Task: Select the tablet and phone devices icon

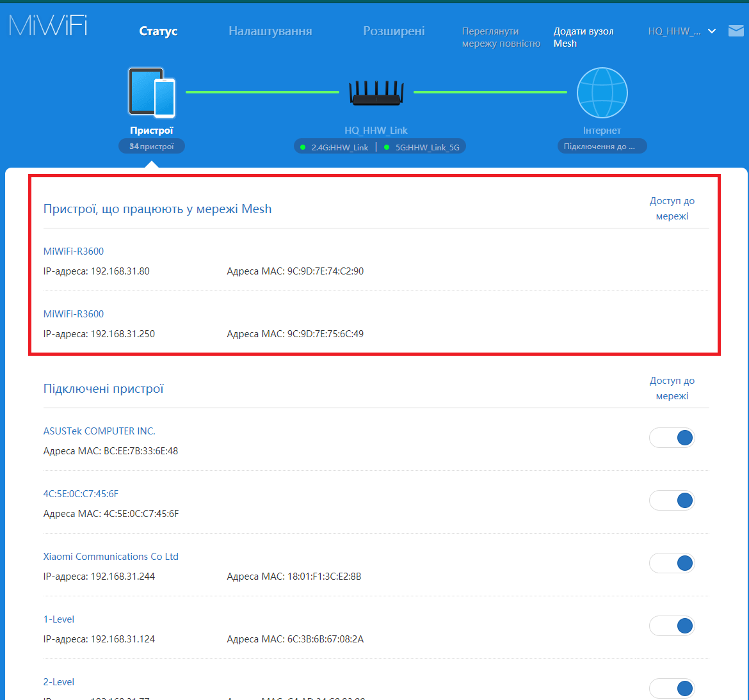Action: point(152,93)
